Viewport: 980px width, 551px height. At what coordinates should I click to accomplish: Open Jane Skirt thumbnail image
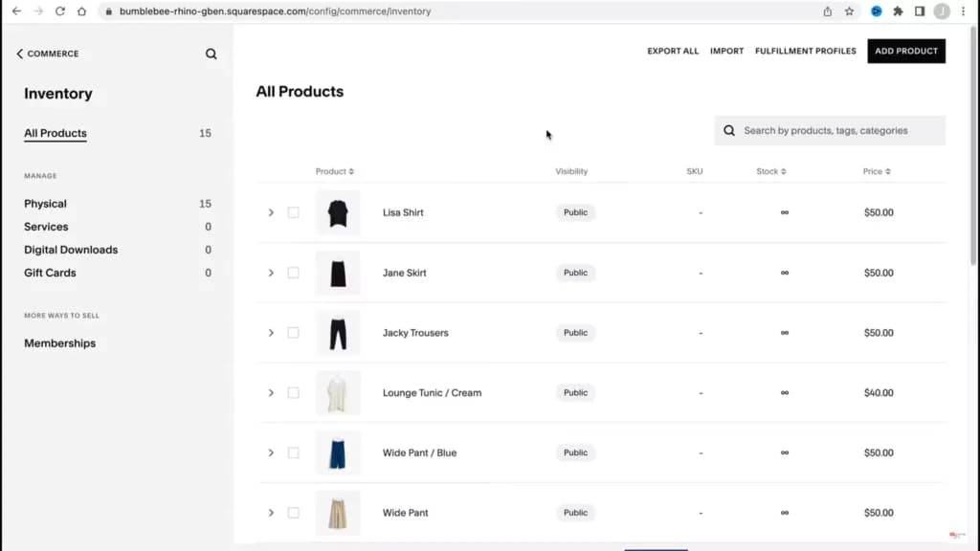338,273
